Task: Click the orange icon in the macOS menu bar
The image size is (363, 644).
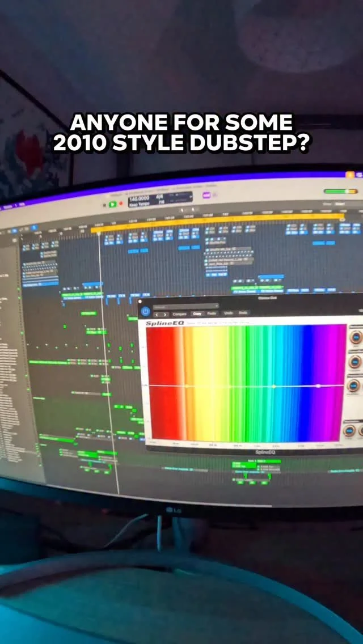Action: coord(350,175)
